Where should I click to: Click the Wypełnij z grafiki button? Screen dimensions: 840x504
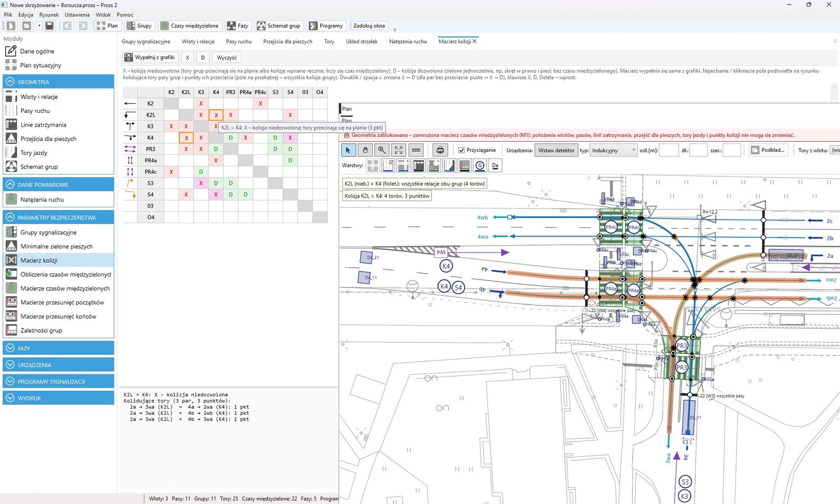tap(150, 57)
